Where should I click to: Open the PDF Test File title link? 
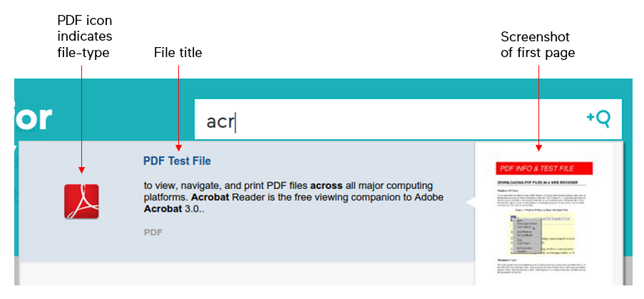pos(177,161)
